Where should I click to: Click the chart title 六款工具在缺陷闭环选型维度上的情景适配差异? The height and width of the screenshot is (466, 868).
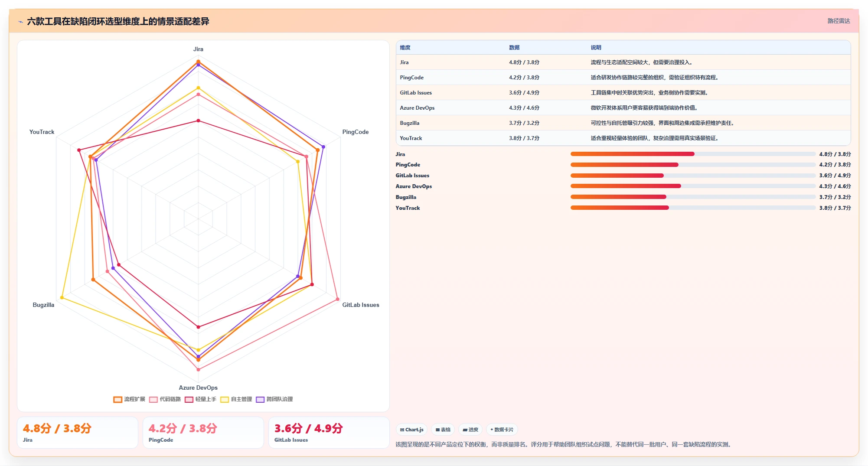pos(118,21)
